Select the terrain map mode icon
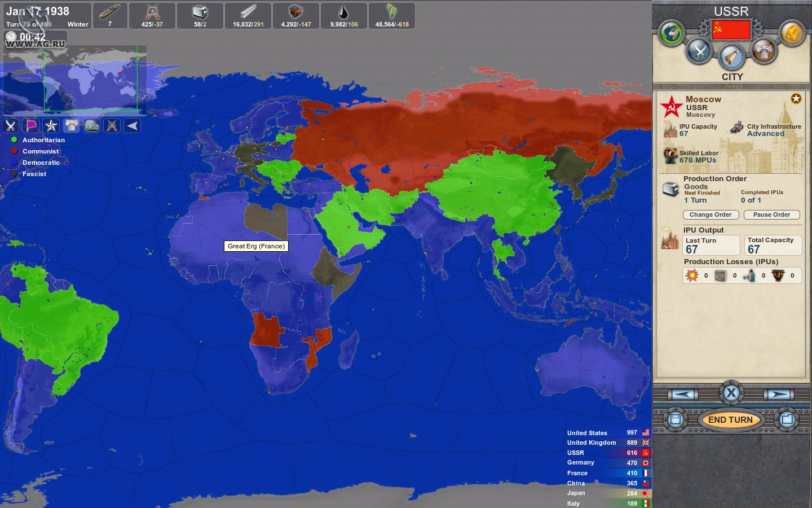The width and height of the screenshot is (812, 508). click(x=92, y=126)
